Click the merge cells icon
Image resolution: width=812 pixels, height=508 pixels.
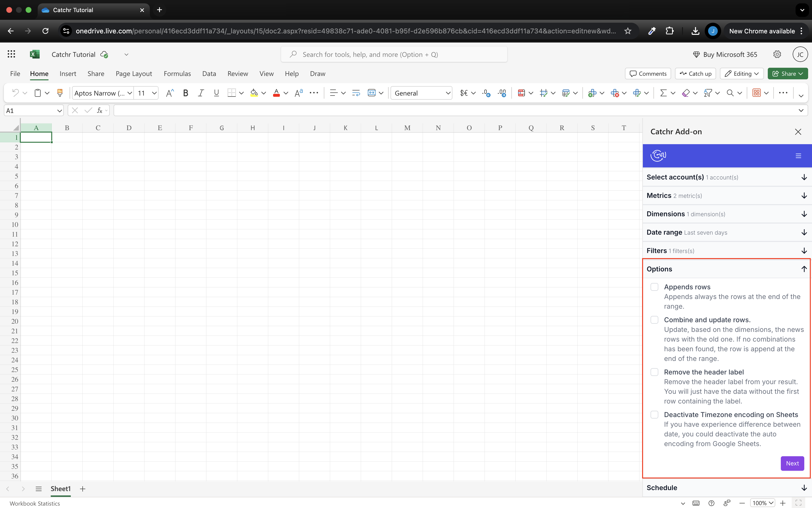click(371, 93)
